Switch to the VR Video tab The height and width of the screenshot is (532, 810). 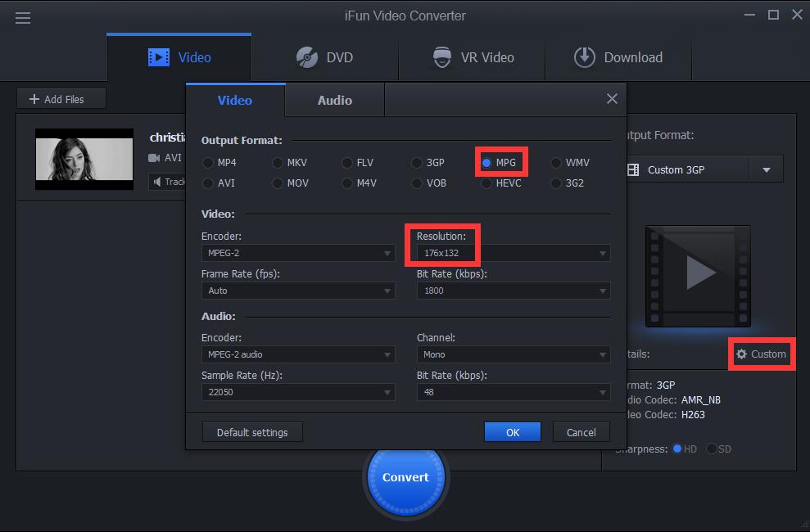click(x=472, y=57)
